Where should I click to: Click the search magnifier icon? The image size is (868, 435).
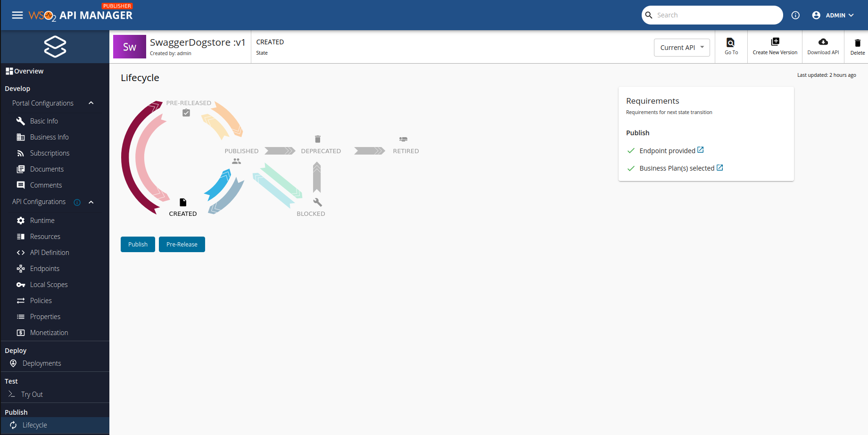pos(649,15)
